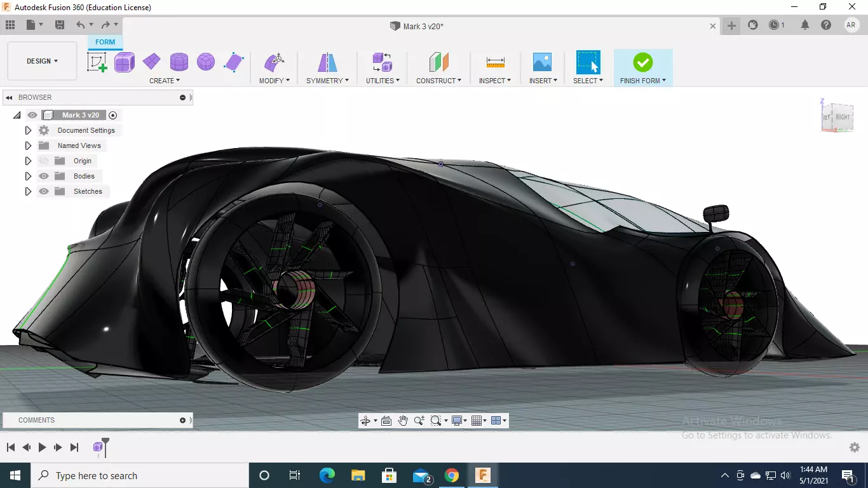Screen dimensions: 868x488
Task: Click the Insert image icon
Action: click(x=542, y=62)
